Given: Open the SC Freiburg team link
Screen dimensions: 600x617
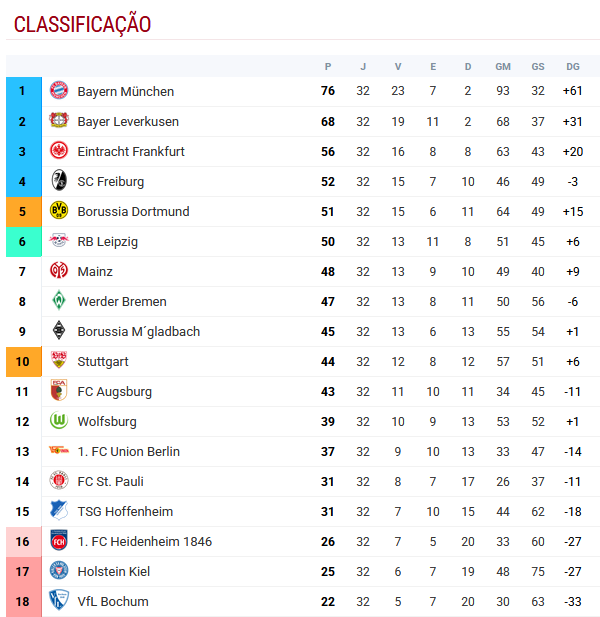Looking at the screenshot, I should [111, 182].
